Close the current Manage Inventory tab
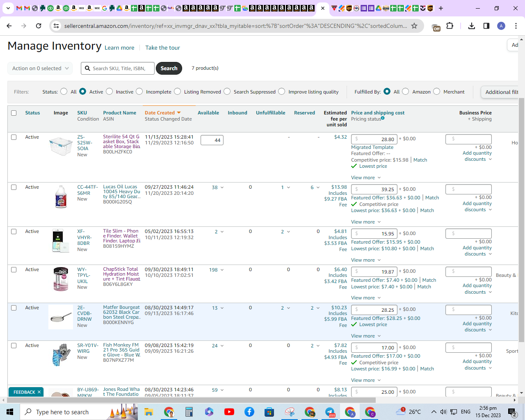The height and width of the screenshot is (420, 525). coord(323,8)
